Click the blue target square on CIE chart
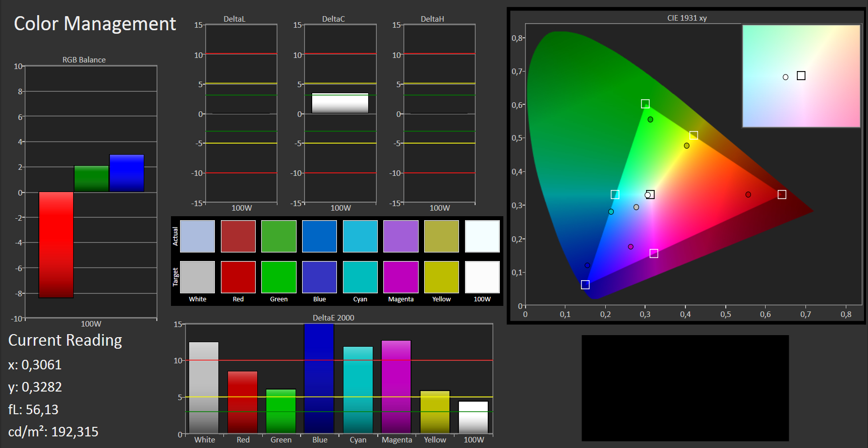The height and width of the screenshot is (448, 868). tap(585, 285)
